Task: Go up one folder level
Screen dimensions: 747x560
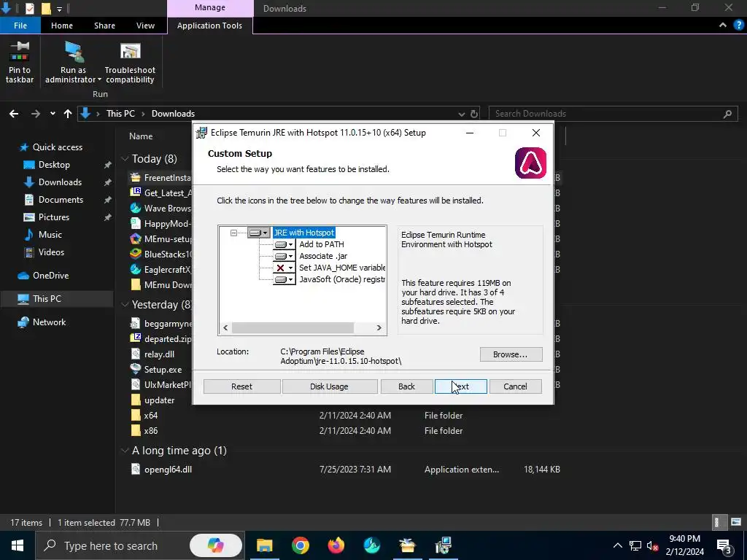Action: coord(68,114)
